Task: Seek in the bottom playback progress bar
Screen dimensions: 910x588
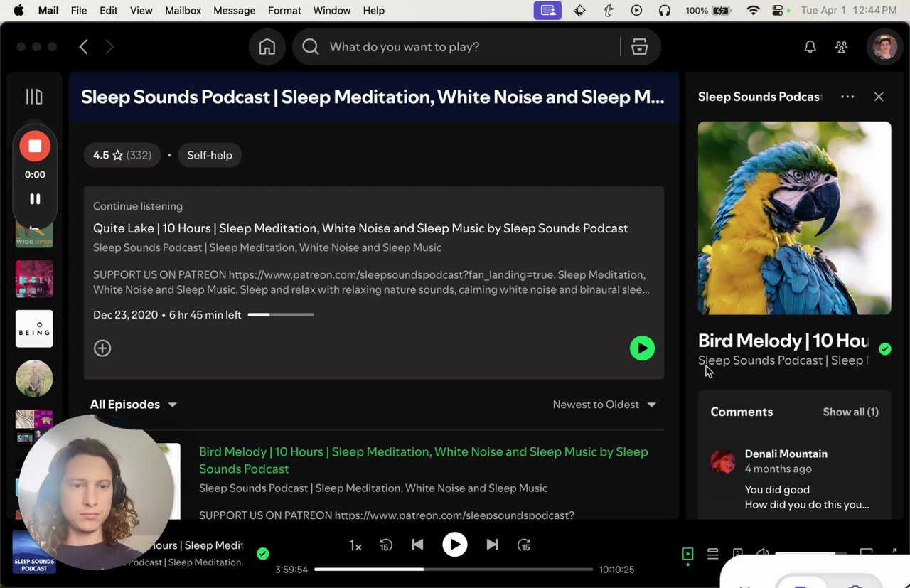Action: (x=454, y=570)
